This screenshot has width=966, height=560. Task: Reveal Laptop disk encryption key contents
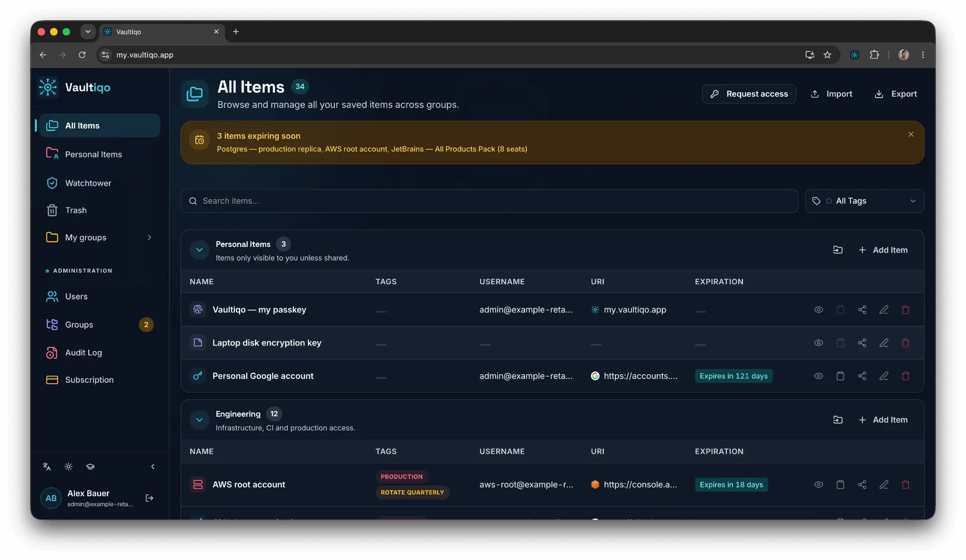coord(818,343)
